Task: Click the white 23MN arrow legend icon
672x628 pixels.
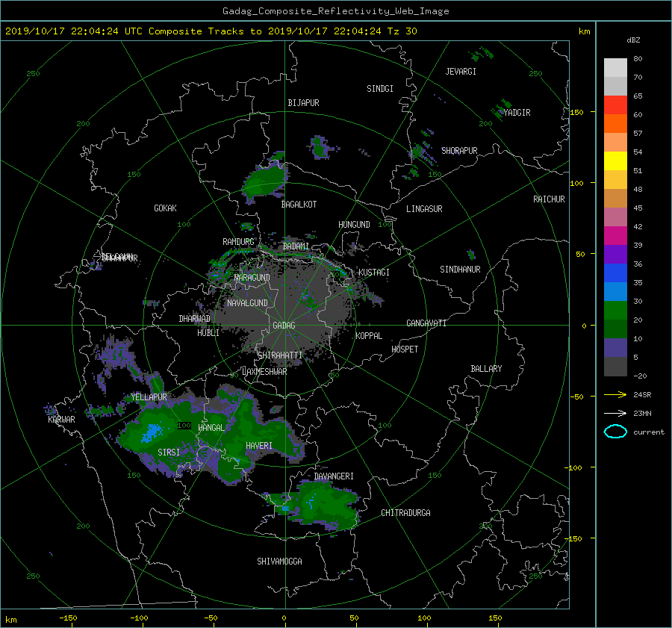Action: tap(615, 413)
